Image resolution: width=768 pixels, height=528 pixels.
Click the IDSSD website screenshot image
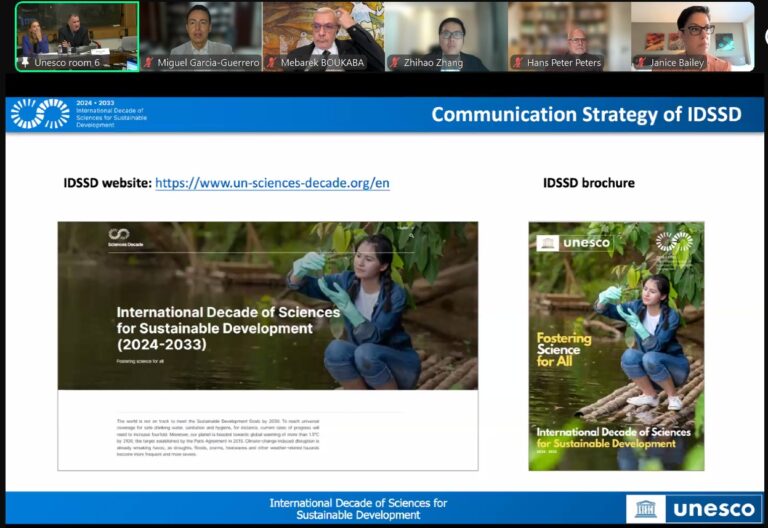tap(268, 346)
